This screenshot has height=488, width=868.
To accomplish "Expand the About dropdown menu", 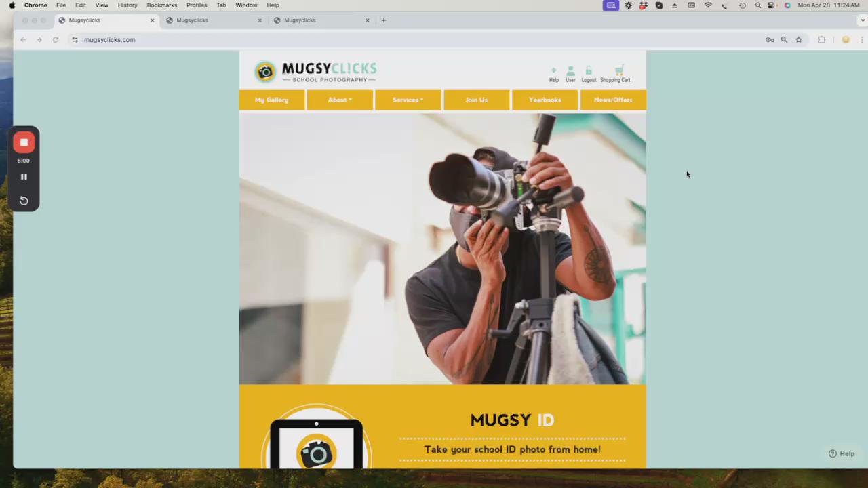I will (x=340, y=100).
